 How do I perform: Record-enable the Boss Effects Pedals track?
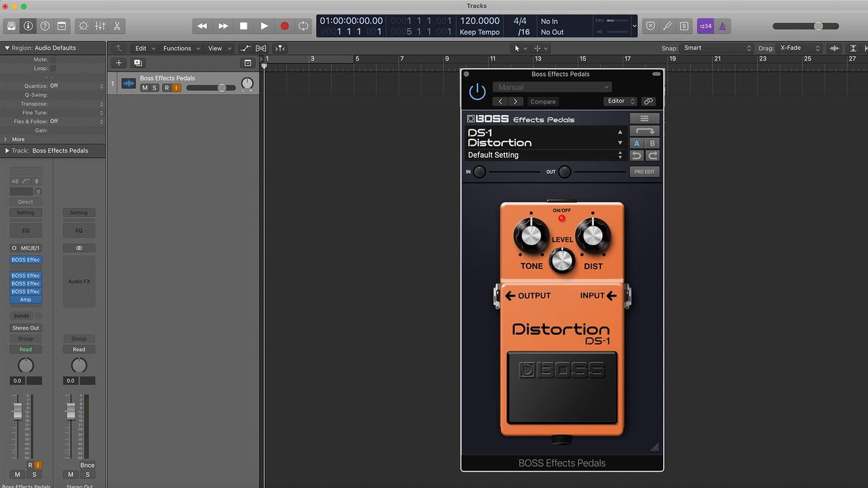point(166,87)
